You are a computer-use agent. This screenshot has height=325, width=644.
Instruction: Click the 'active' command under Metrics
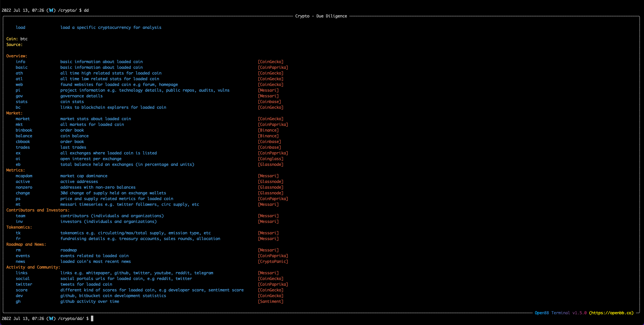click(x=23, y=182)
